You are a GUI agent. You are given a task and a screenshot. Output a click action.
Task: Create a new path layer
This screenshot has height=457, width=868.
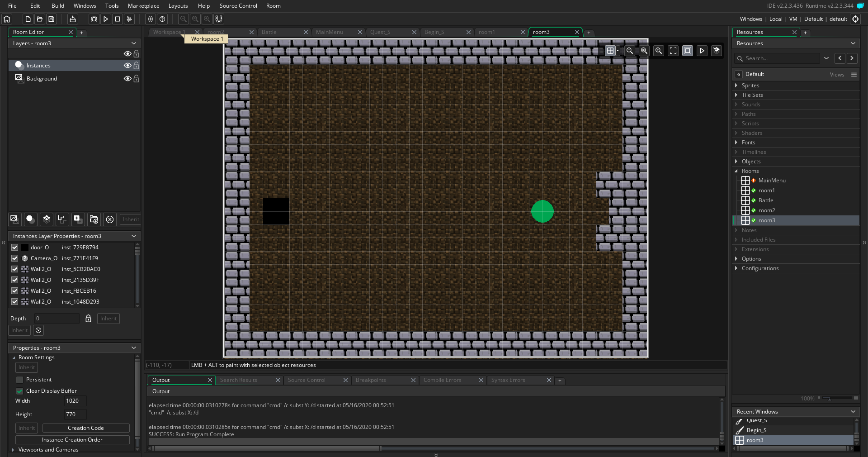pos(62,219)
